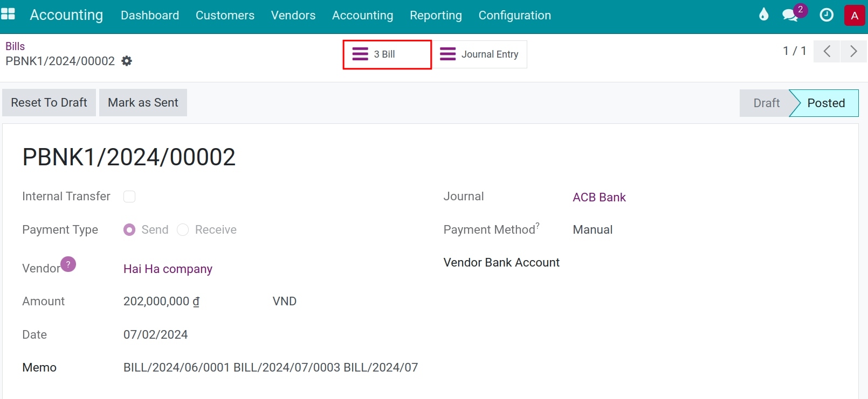Click Reset To Draft button
The width and height of the screenshot is (868, 399).
[x=49, y=102]
